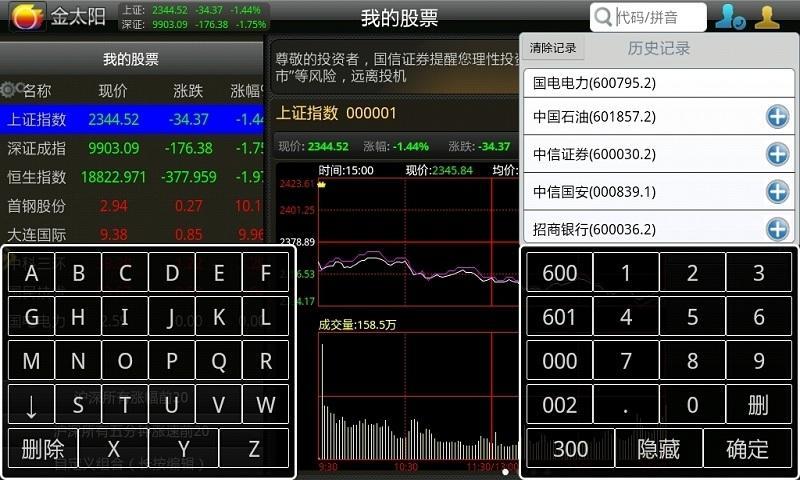This screenshot has height=480, width=800.
Task: Tap the 002 prefix key
Action: pos(559,405)
